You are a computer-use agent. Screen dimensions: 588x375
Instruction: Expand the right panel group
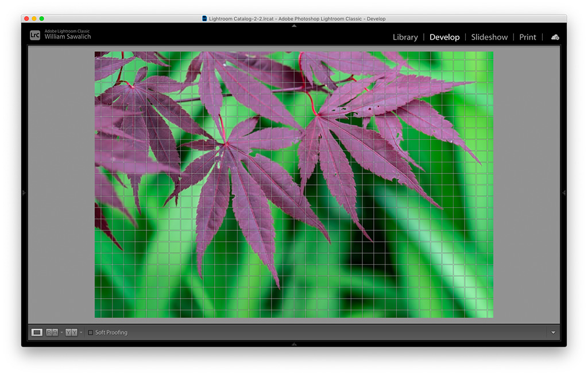click(564, 193)
